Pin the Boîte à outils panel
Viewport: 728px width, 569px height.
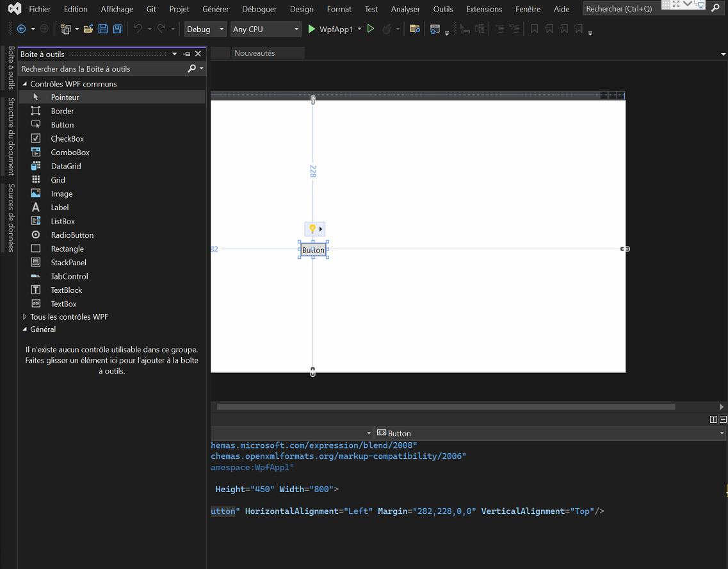tap(187, 54)
